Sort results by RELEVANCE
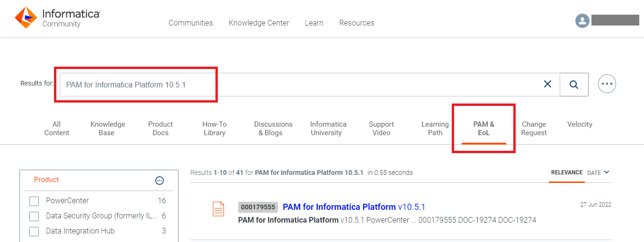Image resolution: width=644 pixels, height=242 pixels. click(567, 173)
